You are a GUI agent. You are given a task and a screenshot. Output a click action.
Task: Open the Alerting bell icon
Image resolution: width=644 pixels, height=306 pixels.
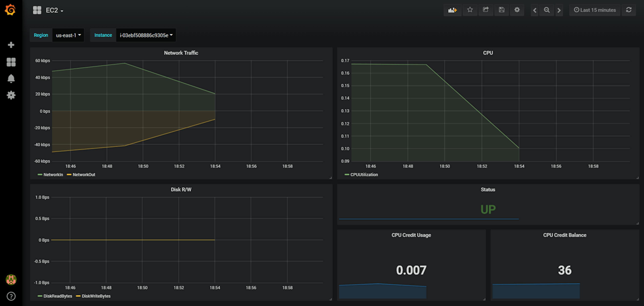point(11,79)
